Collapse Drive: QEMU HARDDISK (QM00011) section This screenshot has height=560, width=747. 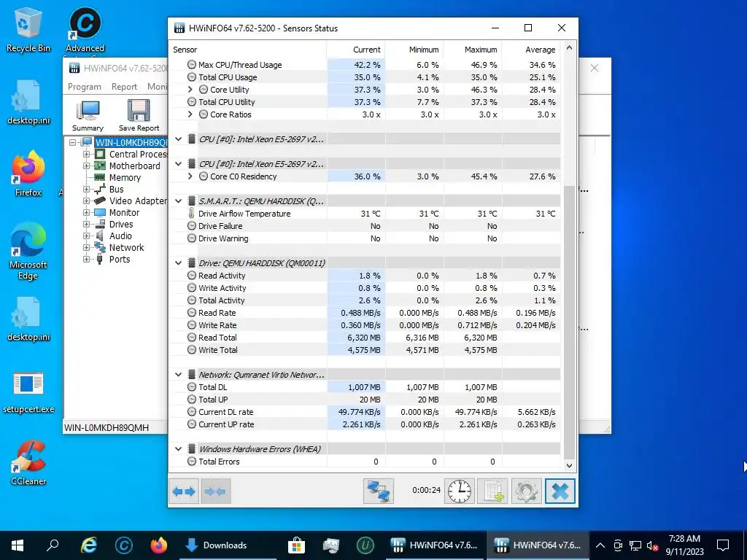coord(178,262)
